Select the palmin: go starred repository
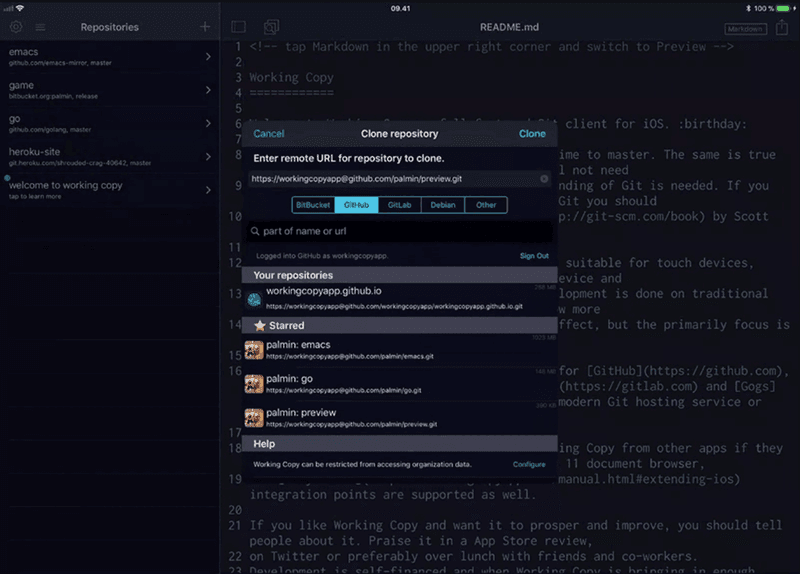The height and width of the screenshot is (574, 800). [399, 384]
